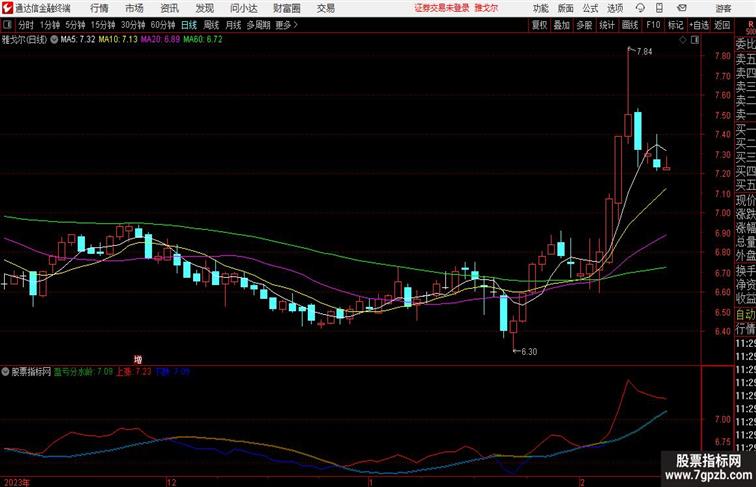The width and height of the screenshot is (756, 487).
Task: Switch to the 周线 weekly tab
Action: 211,25
